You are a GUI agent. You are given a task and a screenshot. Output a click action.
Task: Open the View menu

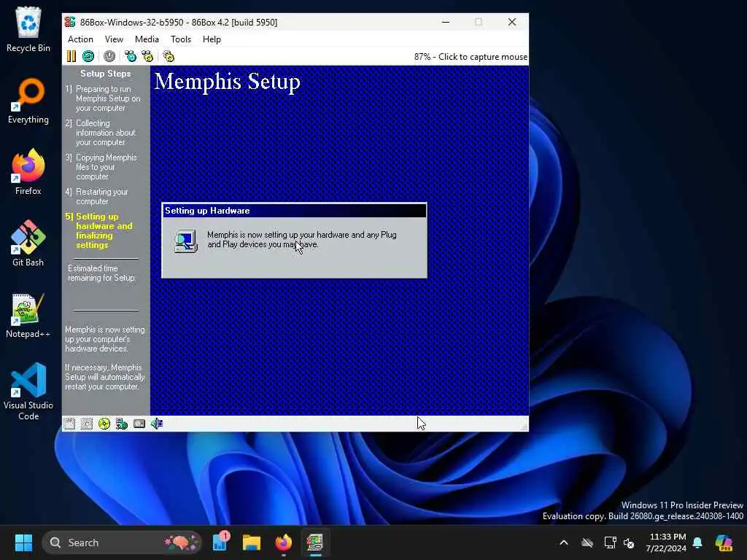pyautogui.click(x=114, y=39)
